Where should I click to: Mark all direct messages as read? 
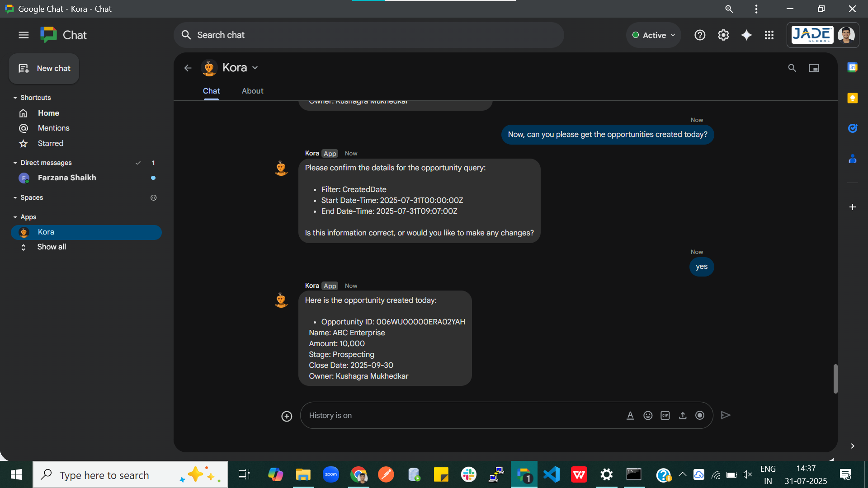click(x=138, y=163)
